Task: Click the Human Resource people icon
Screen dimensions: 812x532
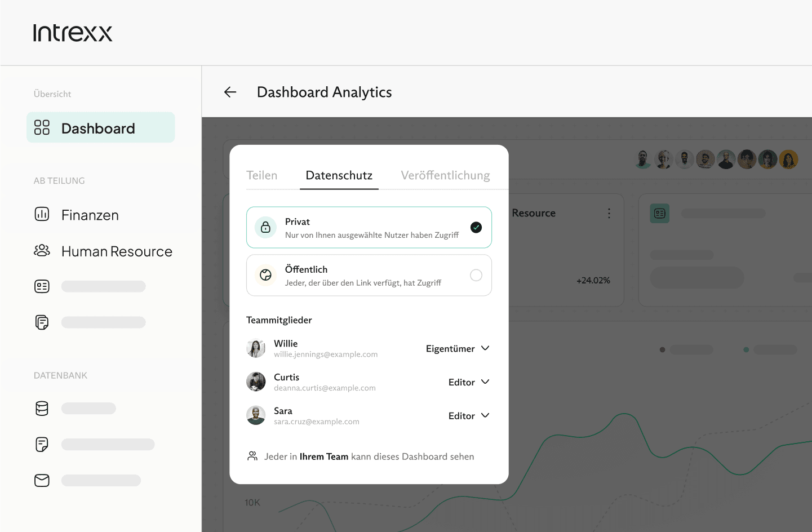Action: 42,251
